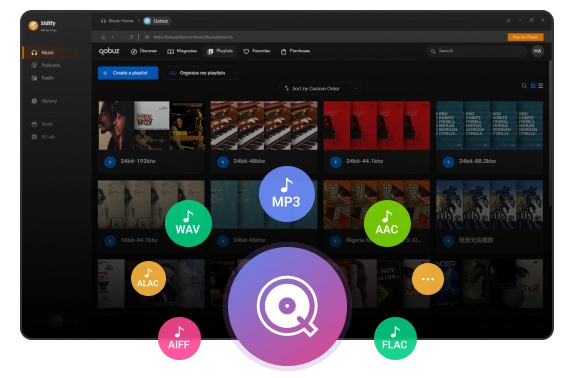Click the qobuz logo
Screen dimensions: 575x378
[x=109, y=51]
